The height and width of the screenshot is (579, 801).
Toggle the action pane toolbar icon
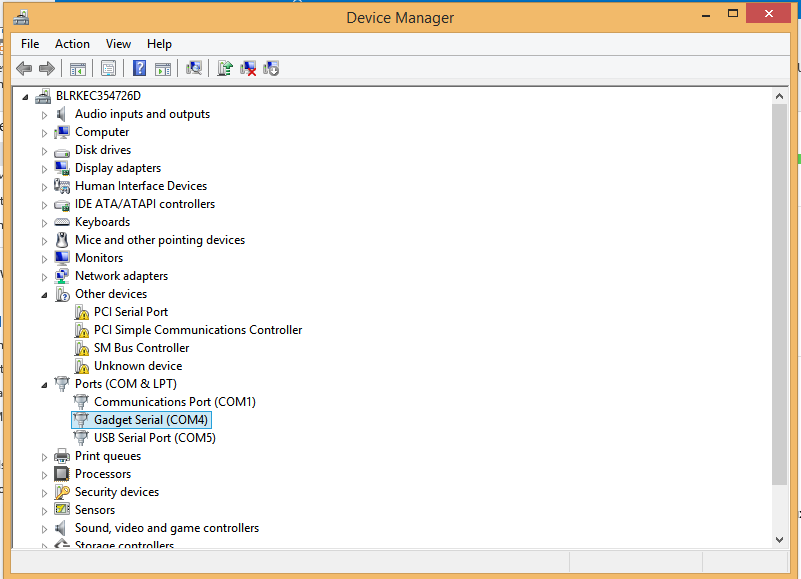(162, 68)
